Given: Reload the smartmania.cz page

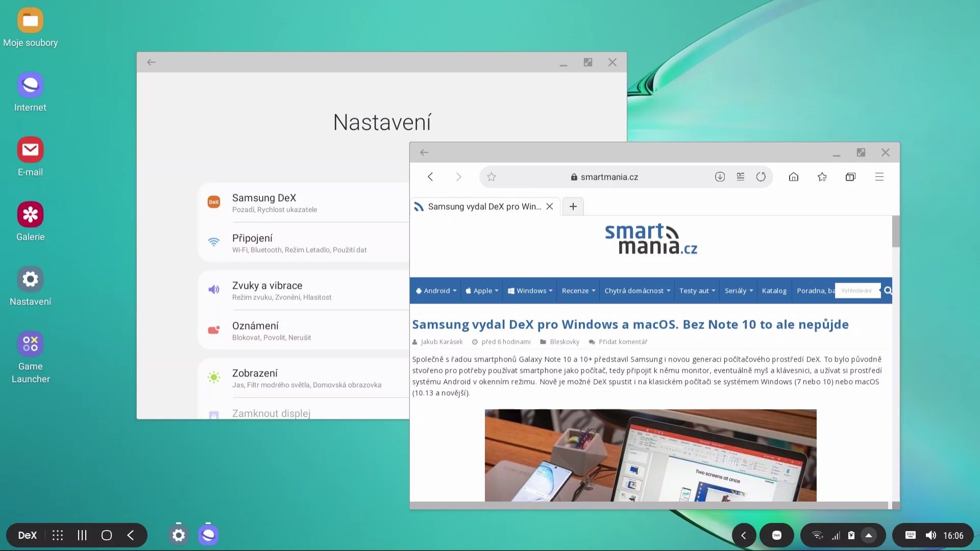Looking at the screenshot, I should point(761,177).
